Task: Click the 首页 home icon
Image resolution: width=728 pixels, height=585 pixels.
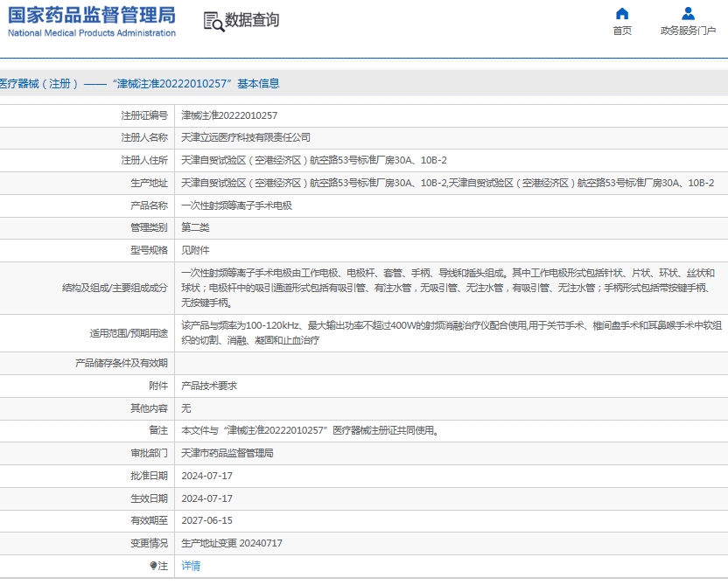Action: (621, 13)
